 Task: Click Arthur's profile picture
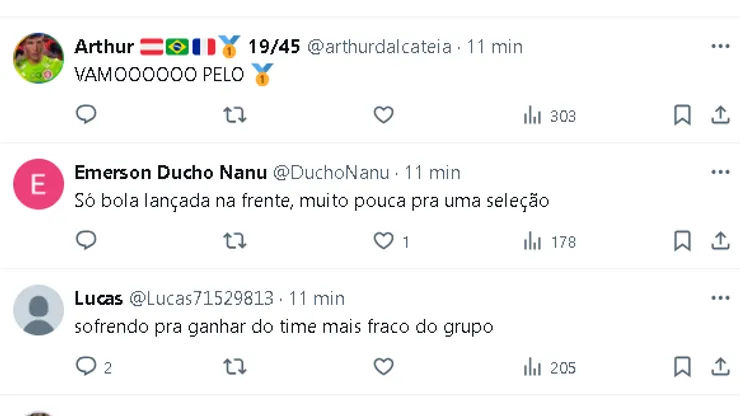(x=39, y=58)
